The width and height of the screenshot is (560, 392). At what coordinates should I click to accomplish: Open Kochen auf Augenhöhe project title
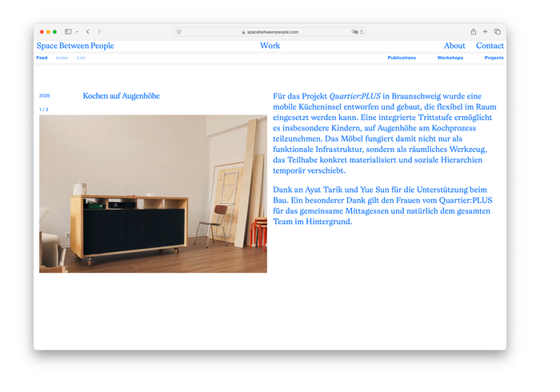click(x=121, y=96)
